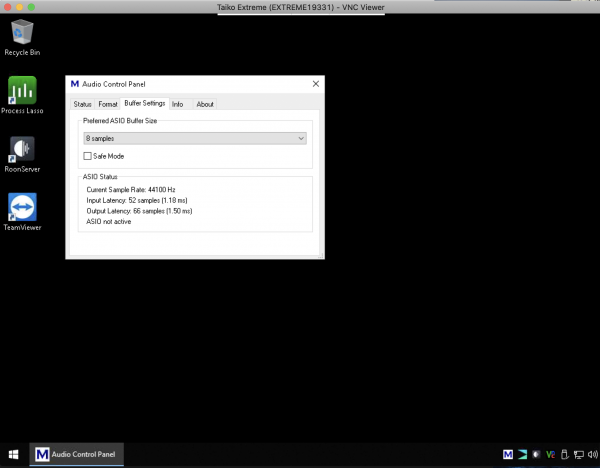
Task: Click the Audio Control Panel title text
Action: (114, 84)
